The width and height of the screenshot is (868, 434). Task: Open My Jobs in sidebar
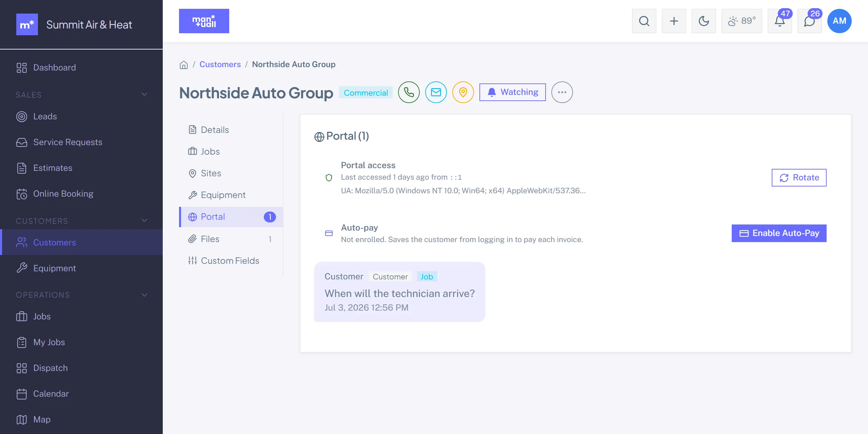point(81,342)
